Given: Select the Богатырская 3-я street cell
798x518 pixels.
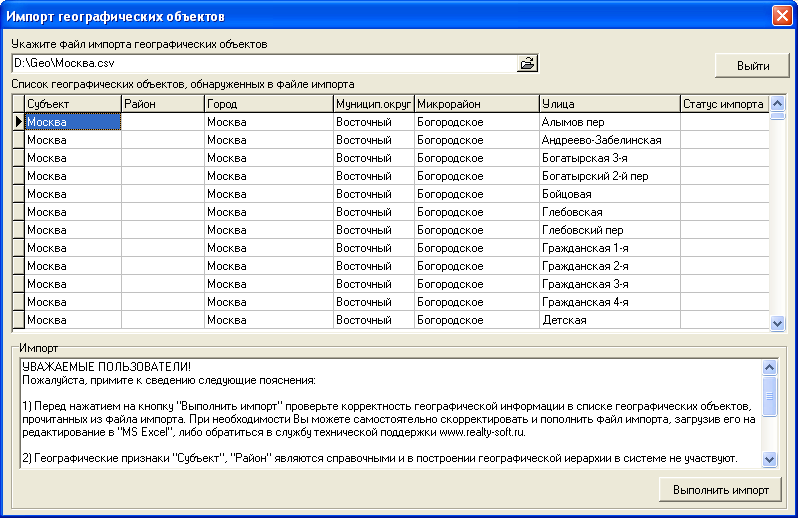Looking at the screenshot, I should [x=610, y=158].
